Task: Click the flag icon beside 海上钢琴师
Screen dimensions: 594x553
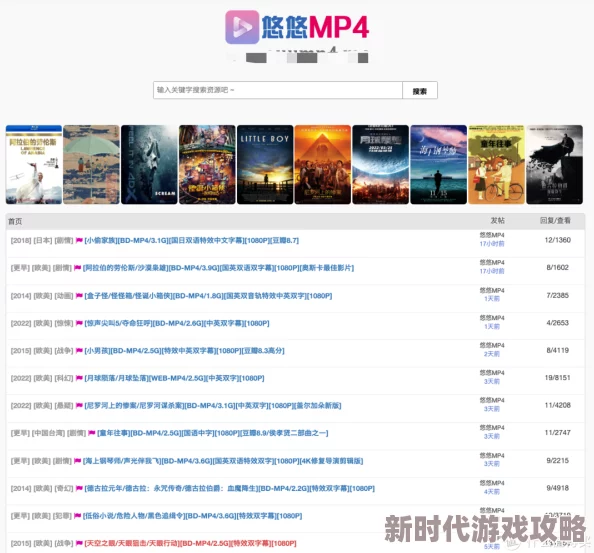Action: click(x=78, y=461)
